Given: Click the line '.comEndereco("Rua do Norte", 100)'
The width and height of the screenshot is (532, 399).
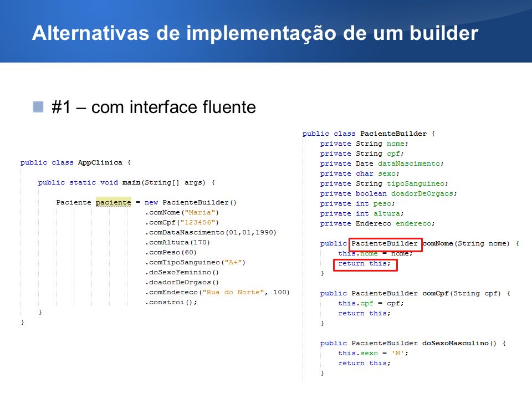Looking at the screenshot, I should [x=217, y=292].
